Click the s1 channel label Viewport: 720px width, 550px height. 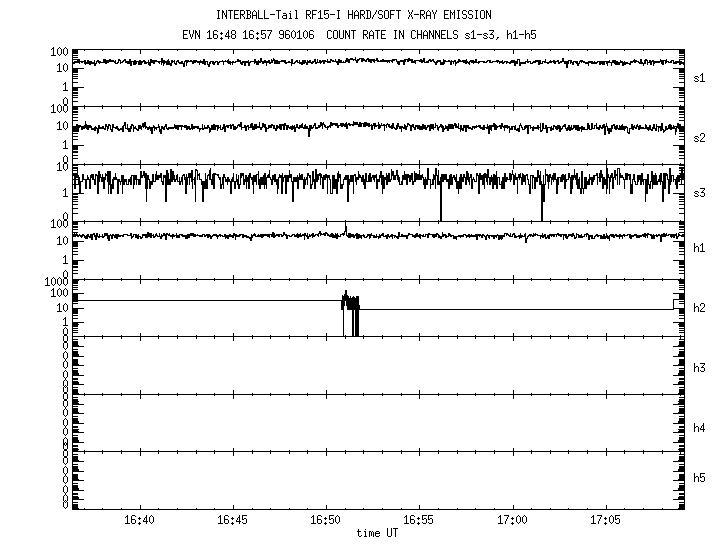pyautogui.click(x=700, y=78)
